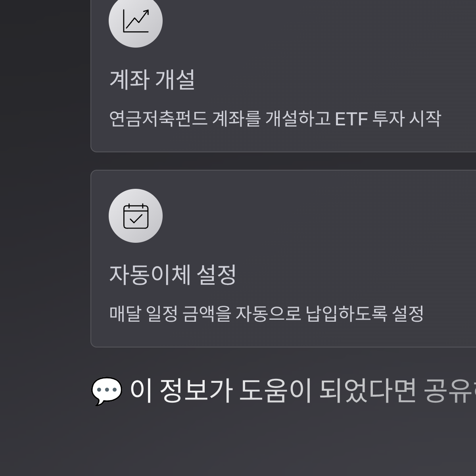The width and height of the screenshot is (476, 476).
Task: Click the word 개설하고 in first card
Action: pyautogui.click(x=297, y=119)
